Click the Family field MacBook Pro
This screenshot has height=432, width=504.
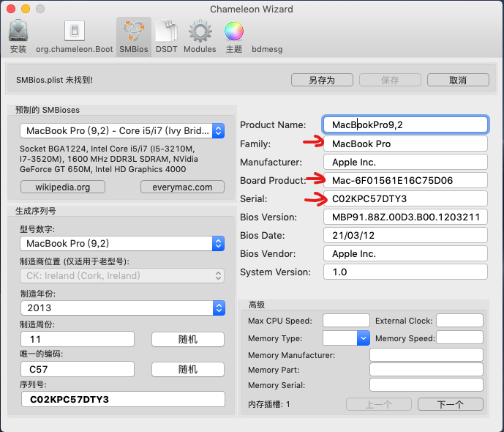point(405,144)
